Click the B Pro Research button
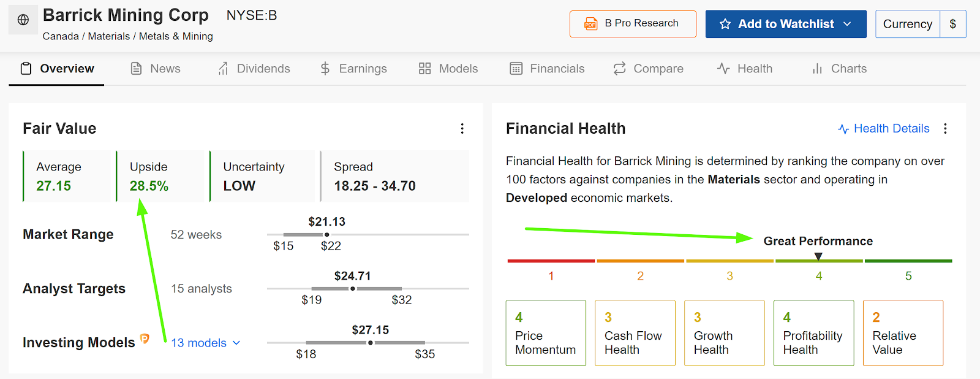 tap(633, 24)
